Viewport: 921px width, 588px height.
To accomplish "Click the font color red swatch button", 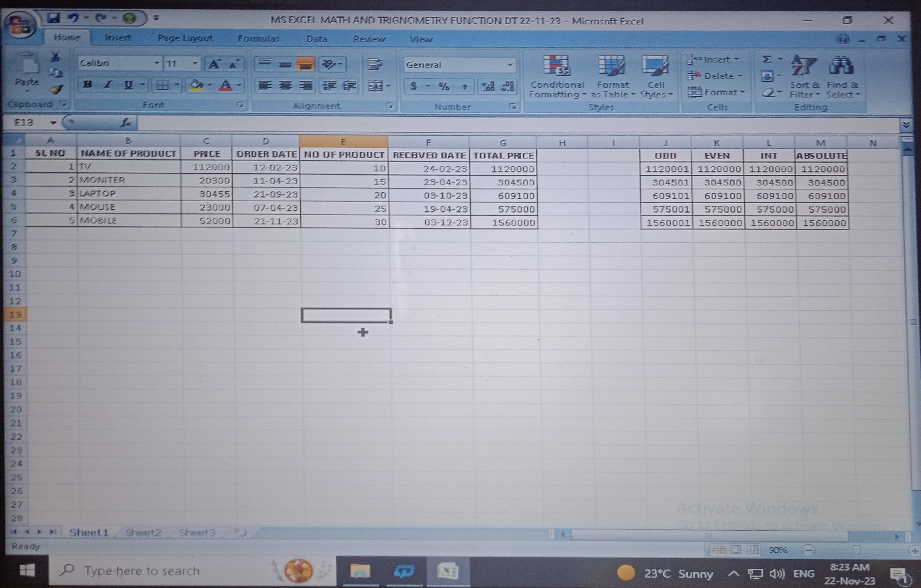I will [x=226, y=85].
